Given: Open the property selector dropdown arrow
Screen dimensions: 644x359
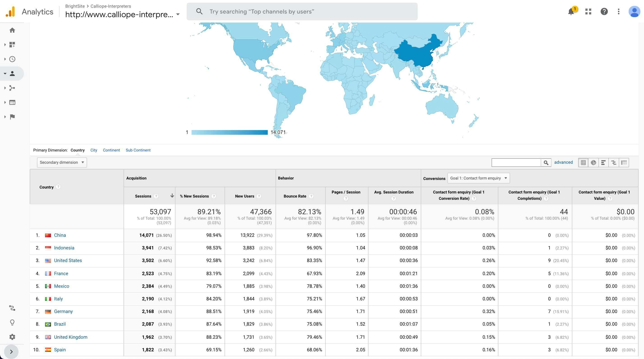Looking at the screenshot, I should pos(178,14).
